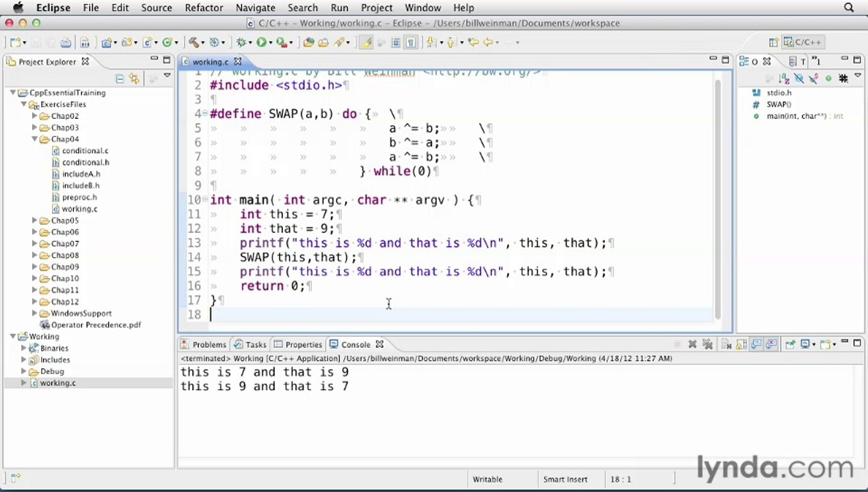Screen dimensions: 868x492
Task: Click the Last Edit Location arrow icon
Action: click(473, 42)
